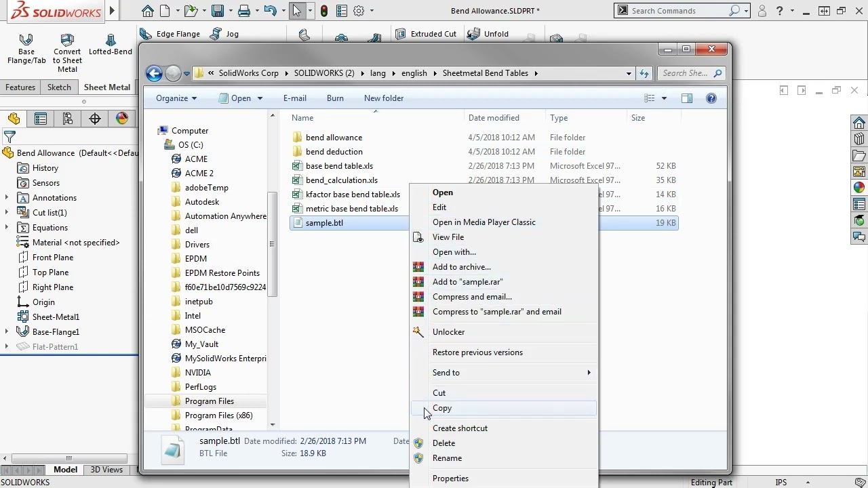Expand the SOLIDWORKS menu flyout arrow

113,11
